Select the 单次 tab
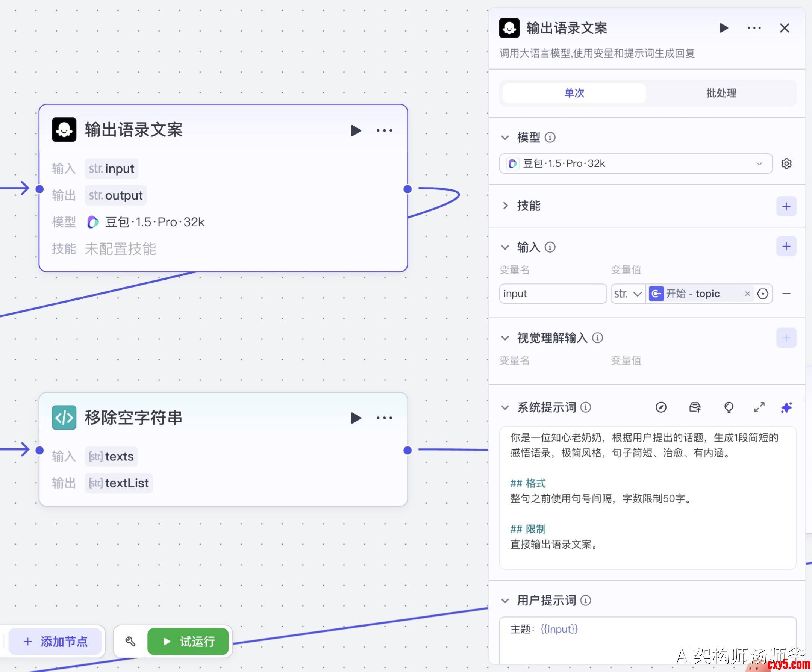Viewport: 812px width, 672px height. click(574, 93)
